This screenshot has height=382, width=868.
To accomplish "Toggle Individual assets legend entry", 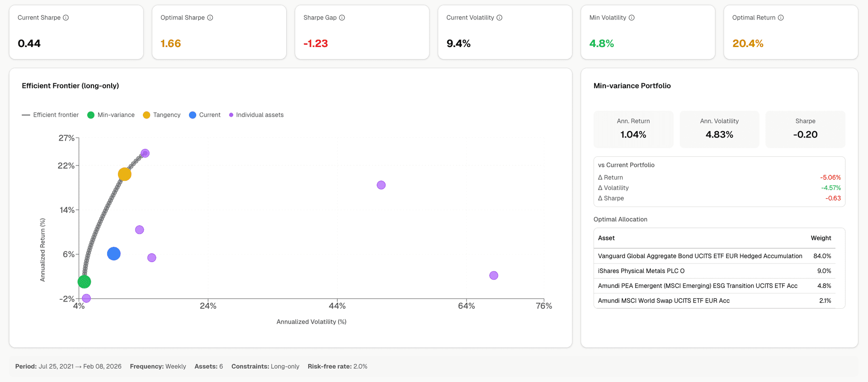I will [256, 115].
